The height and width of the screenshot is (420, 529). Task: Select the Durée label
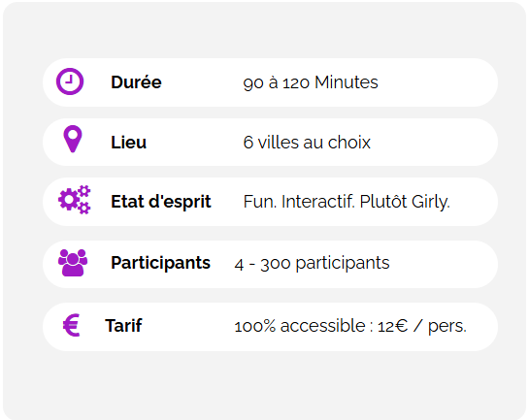tap(136, 82)
